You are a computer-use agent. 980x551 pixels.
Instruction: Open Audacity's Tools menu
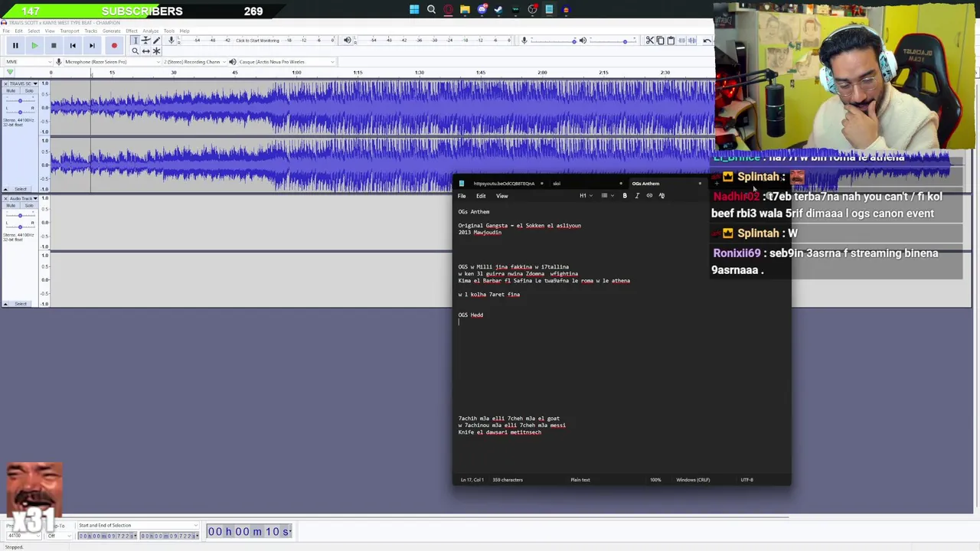[x=169, y=31]
